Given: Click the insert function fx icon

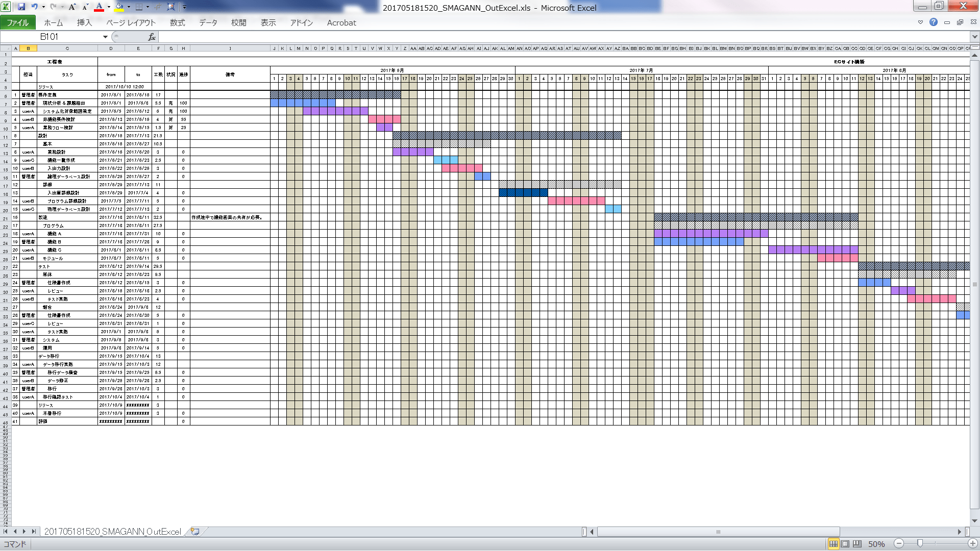Looking at the screenshot, I should tap(152, 37).
